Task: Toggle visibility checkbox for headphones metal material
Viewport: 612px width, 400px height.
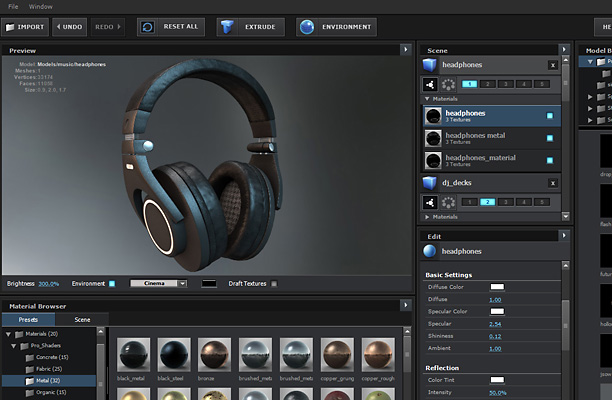Action: point(549,138)
